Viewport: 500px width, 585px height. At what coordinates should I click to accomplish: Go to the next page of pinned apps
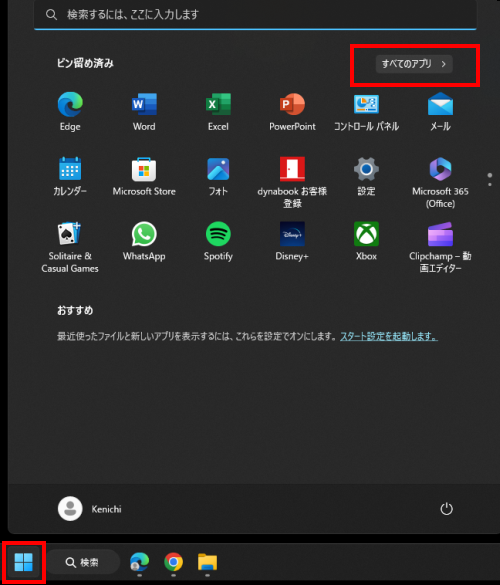tap(490, 184)
